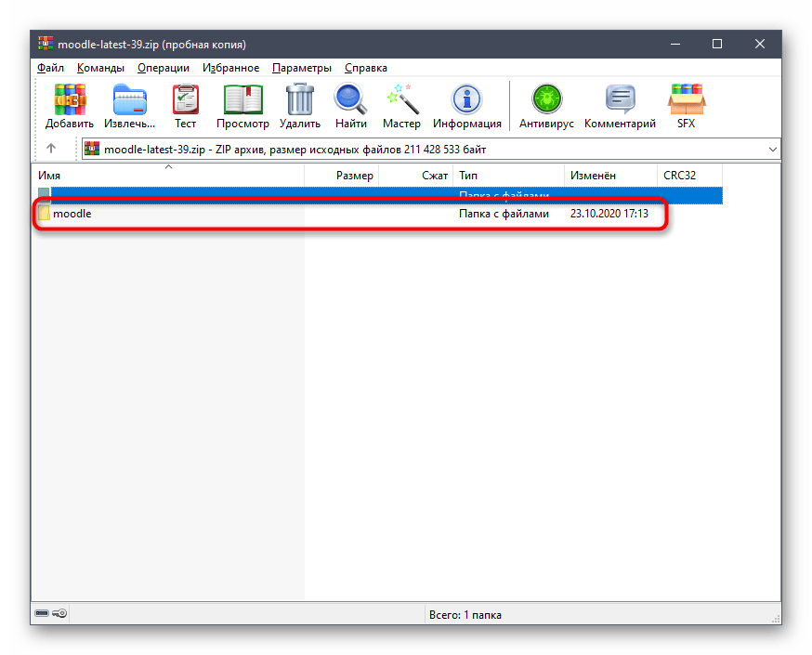The height and width of the screenshot is (655, 812).
Task: Sort by CRC32 column header
Action: tap(689, 175)
